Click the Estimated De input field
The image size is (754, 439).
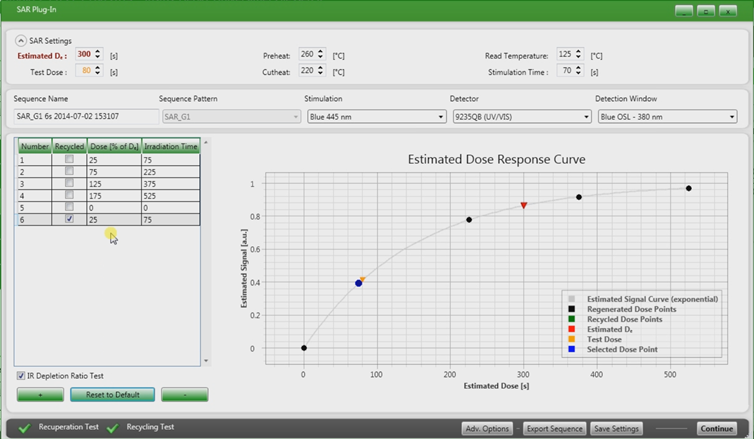click(85, 54)
